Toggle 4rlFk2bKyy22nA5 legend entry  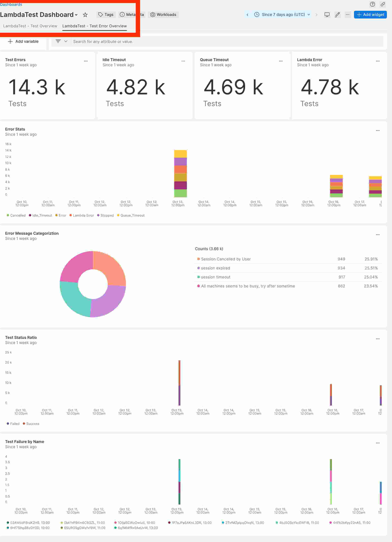[x=350, y=523]
